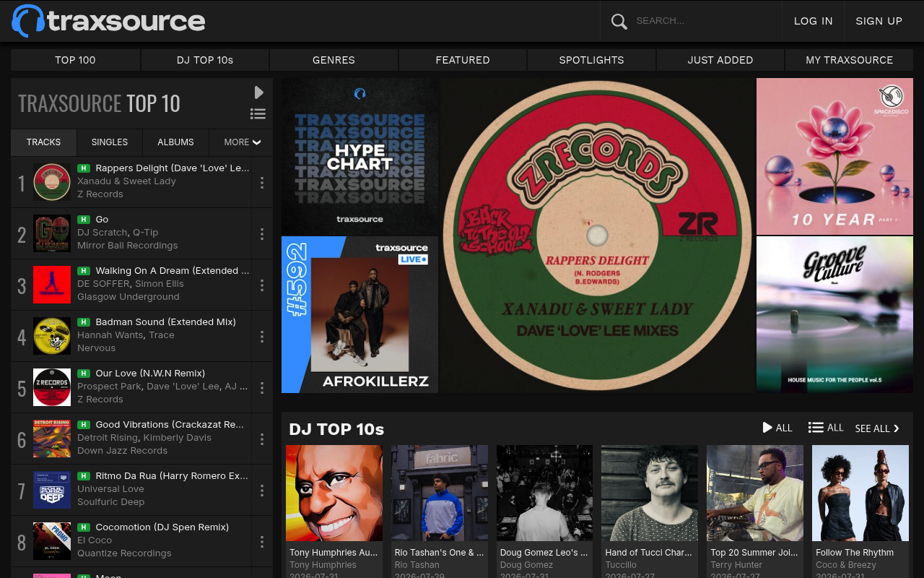Switch to the SINGLES tab
Image resolution: width=924 pixels, height=578 pixels.
110,142
